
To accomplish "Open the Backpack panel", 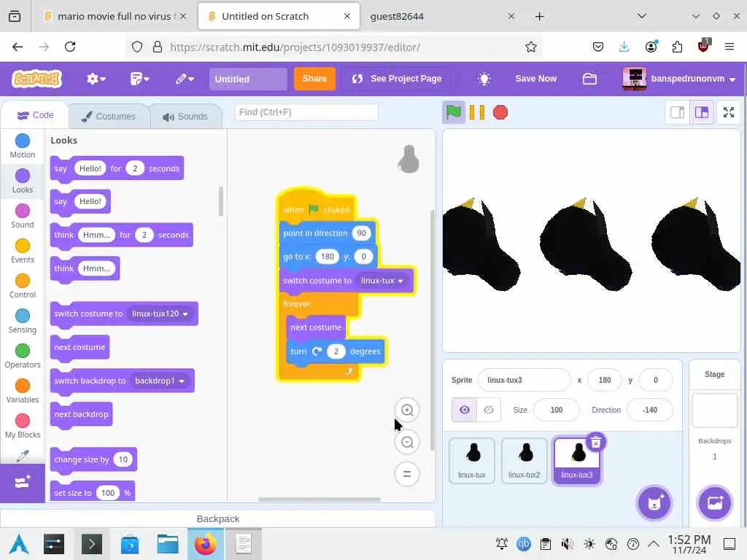I will [217, 518].
